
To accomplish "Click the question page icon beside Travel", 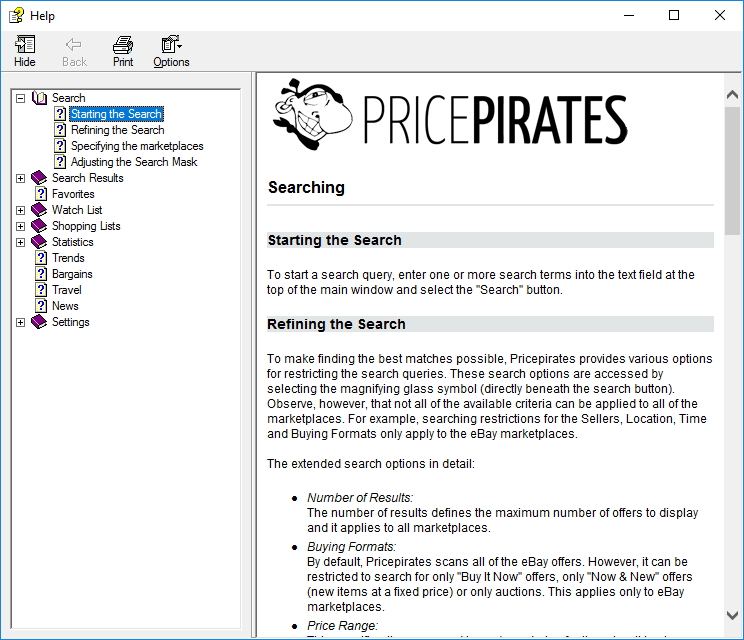I will pos(41,290).
